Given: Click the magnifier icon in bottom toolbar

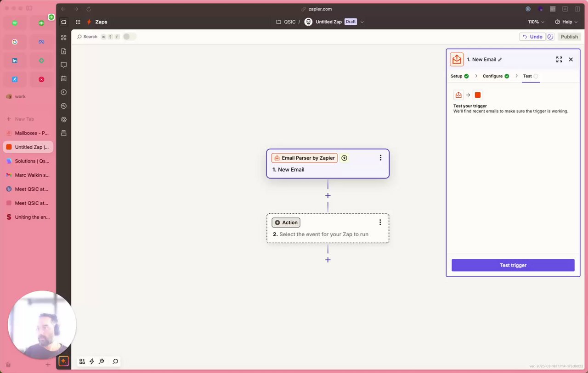Looking at the screenshot, I should point(115,362).
